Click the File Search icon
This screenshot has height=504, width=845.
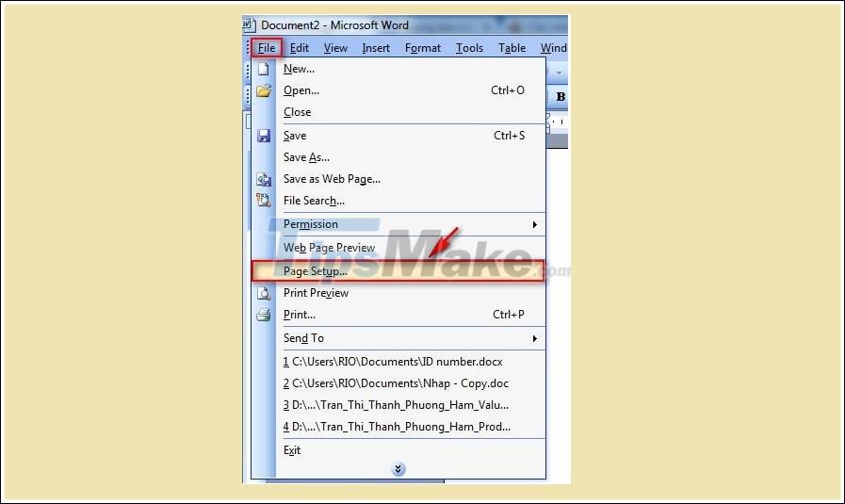(264, 201)
